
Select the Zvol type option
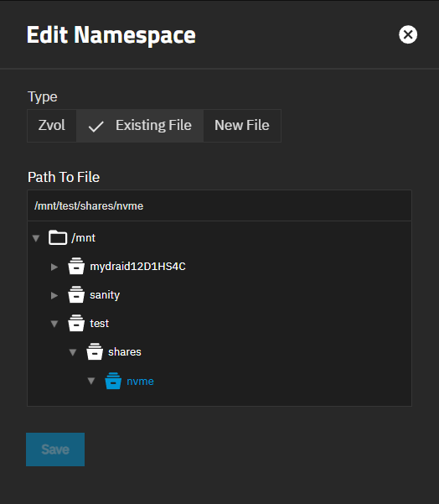tap(52, 125)
